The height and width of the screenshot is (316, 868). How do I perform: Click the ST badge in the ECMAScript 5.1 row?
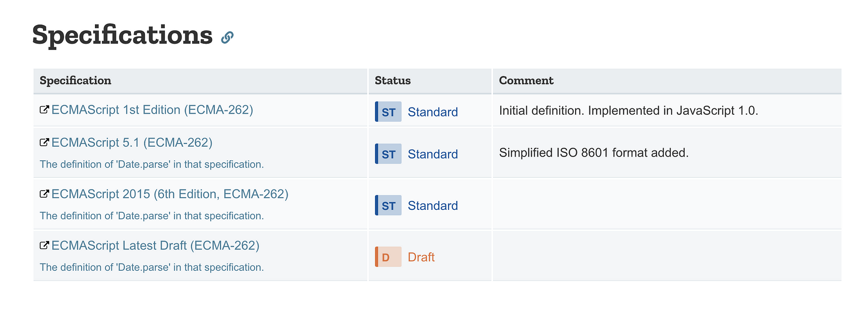tap(388, 154)
